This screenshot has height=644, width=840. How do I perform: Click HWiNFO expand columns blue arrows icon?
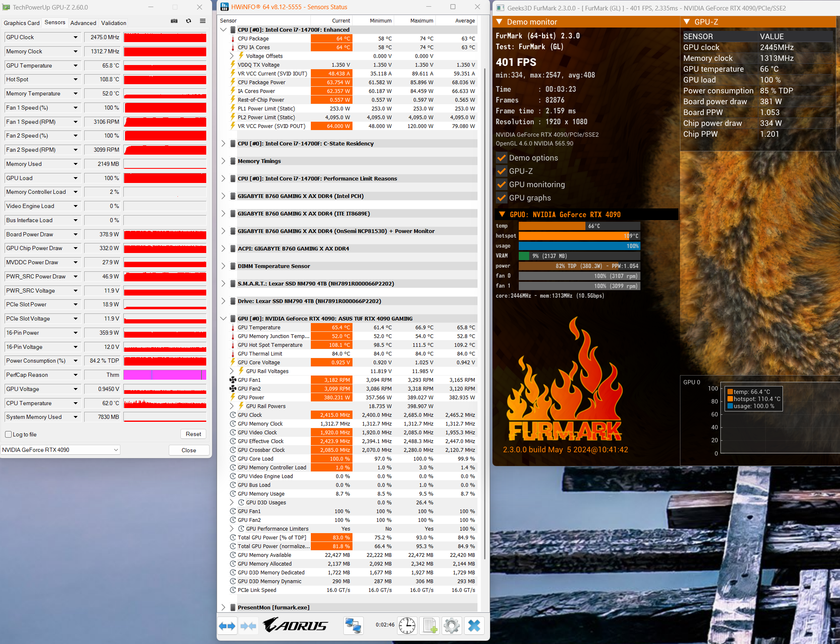[227, 626]
